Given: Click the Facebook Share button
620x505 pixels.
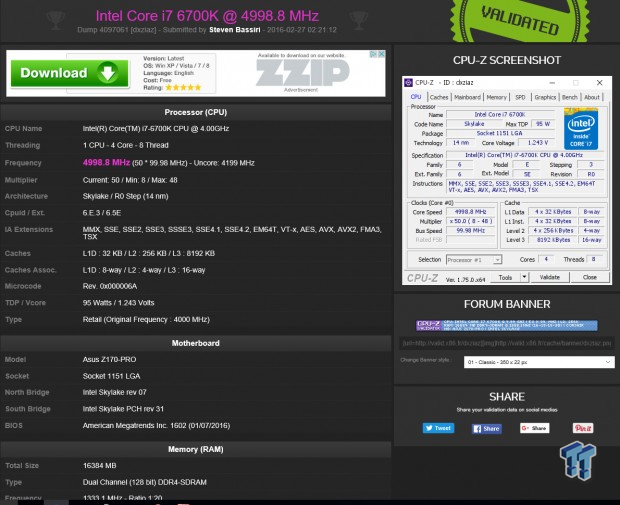Looking at the screenshot, I should click(487, 429).
